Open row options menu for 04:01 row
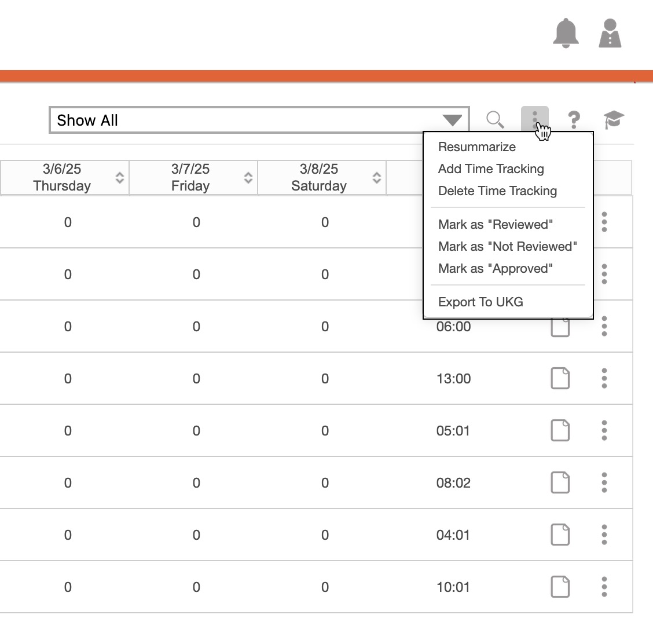This screenshot has width=653, height=644. click(x=604, y=535)
